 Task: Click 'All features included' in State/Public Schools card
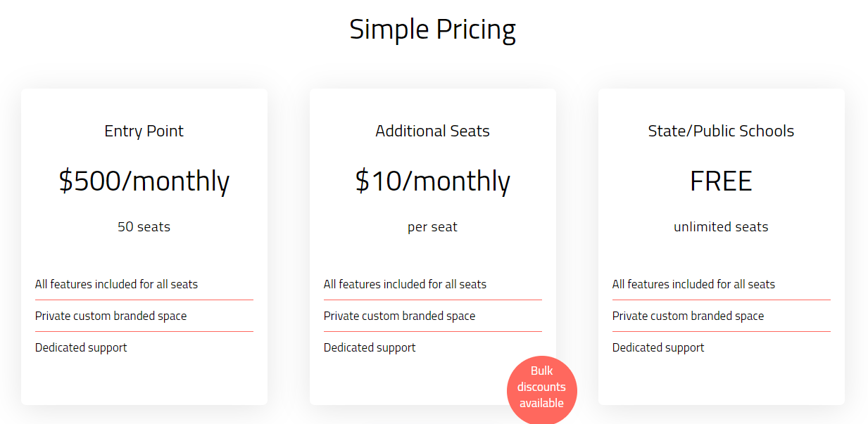coord(693,284)
